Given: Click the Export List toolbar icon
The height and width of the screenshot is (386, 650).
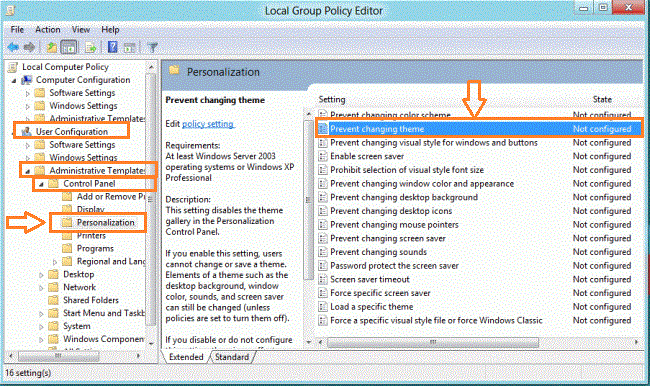Looking at the screenshot, I should pyautogui.click(x=91, y=48).
